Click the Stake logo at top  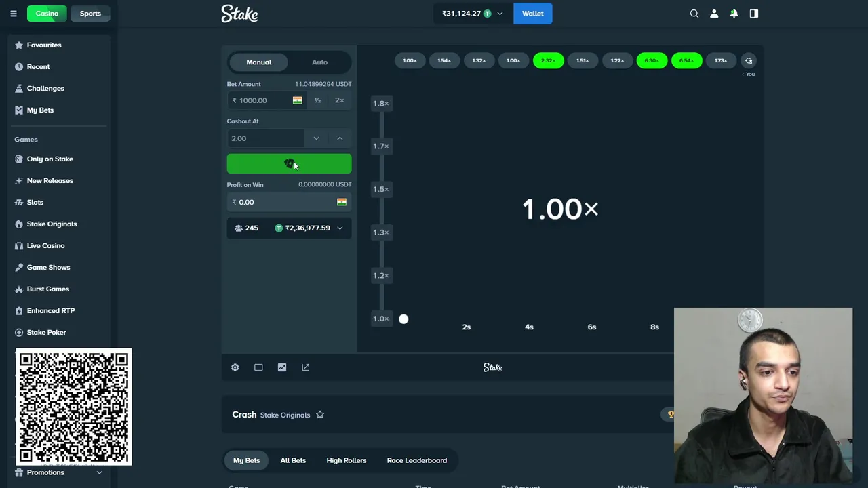click(239, 14)
